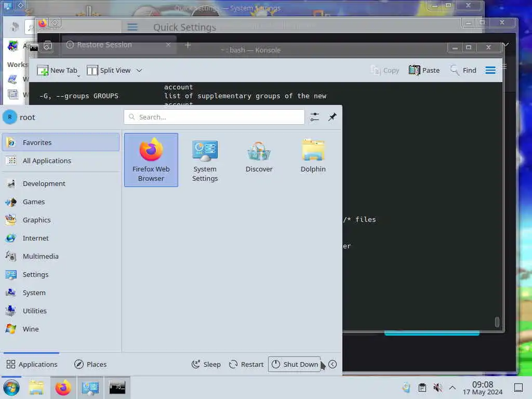The height and width of the screenshot is (399, 532).
Task: Select All Applications category
Action: pos(61,161)
